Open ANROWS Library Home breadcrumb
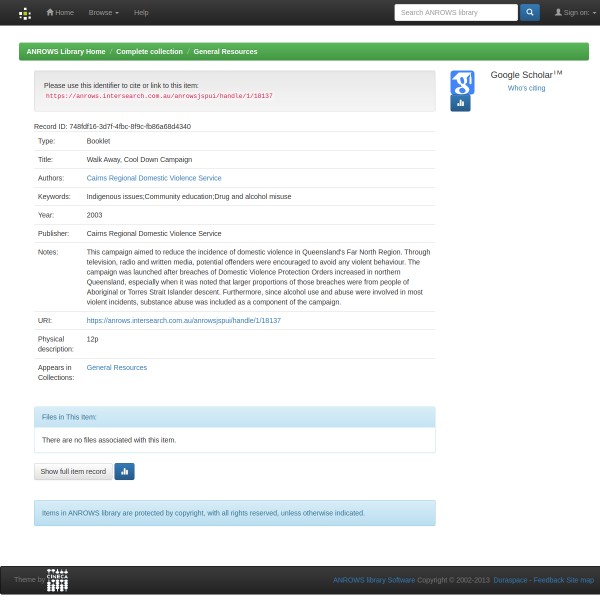The height and width of the screenshot is (600, 600). coord(65,51)
